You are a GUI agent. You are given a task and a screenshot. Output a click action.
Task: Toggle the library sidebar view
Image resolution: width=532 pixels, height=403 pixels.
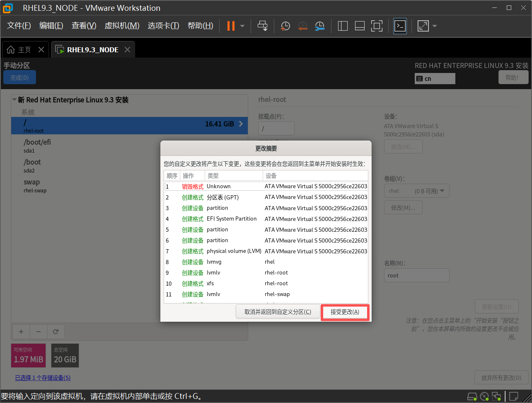pos(343,26)
